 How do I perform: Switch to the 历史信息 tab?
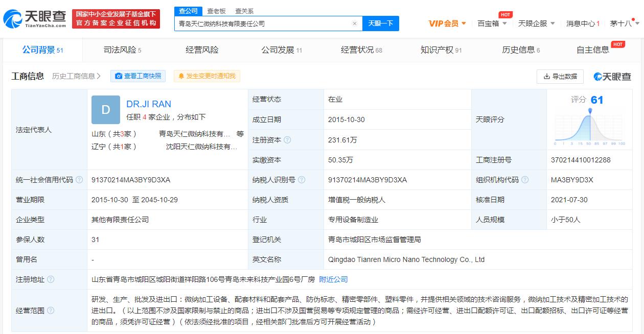pyautogui.click(x=521, y=50)
